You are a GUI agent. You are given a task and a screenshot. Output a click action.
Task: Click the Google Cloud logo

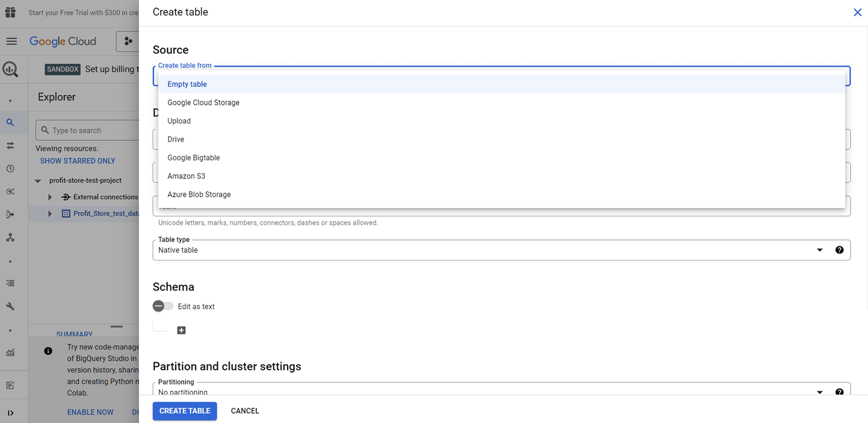pyautogui.click(x=63, y=41)
